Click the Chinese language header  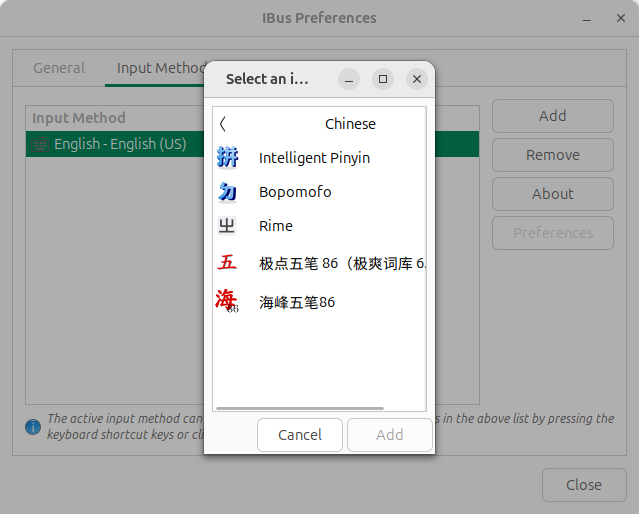click(x=350, y=124)
